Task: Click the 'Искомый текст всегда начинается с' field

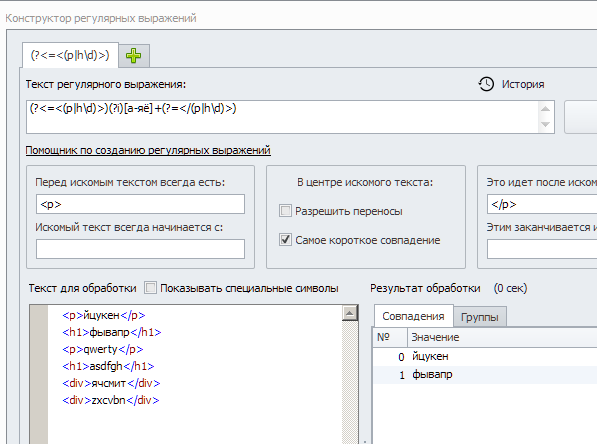Action: coord(140,249)
